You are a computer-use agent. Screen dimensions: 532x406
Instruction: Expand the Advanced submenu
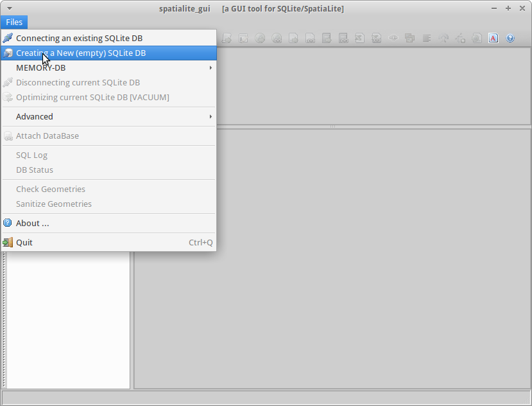(x=108, y=116)
